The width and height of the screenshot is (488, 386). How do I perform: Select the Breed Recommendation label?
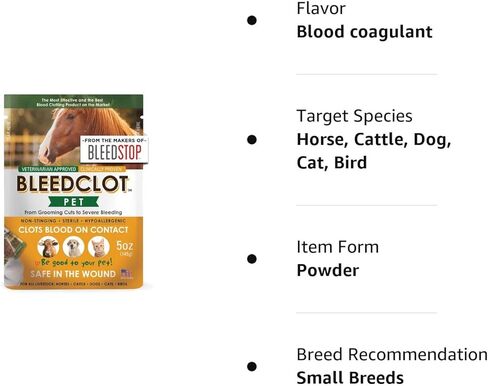coord(392,354)
